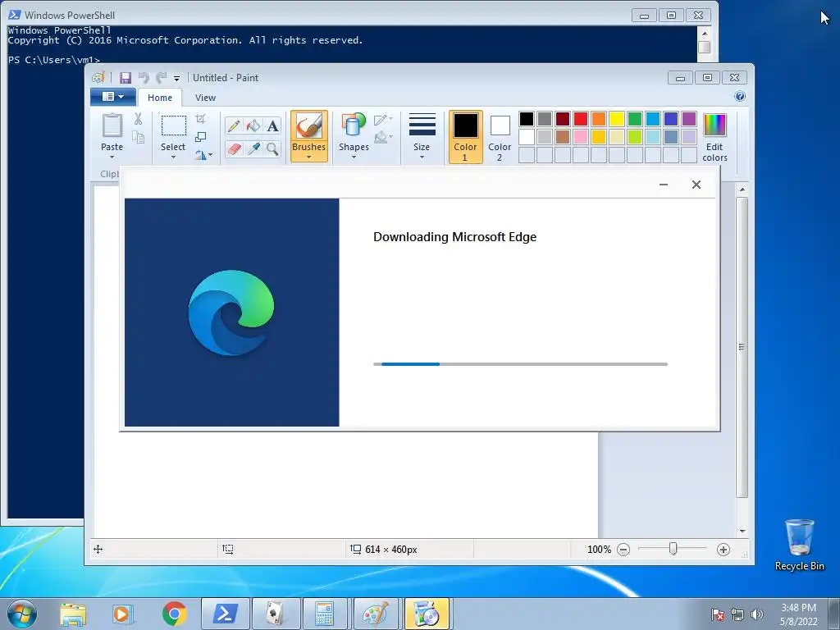Select the Pencil tool in Paint
Viewport: 840px width, 630px height.
coord(234,126)
